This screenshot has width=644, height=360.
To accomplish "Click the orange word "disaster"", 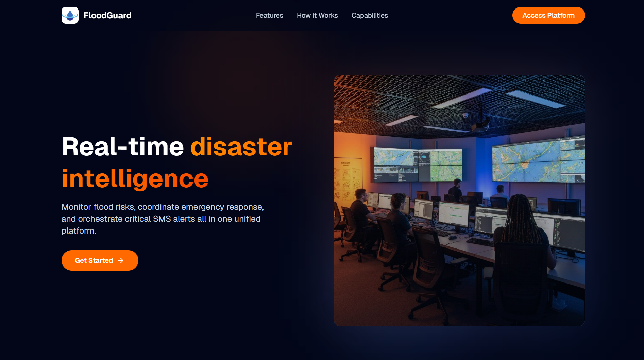I will 241,147.
